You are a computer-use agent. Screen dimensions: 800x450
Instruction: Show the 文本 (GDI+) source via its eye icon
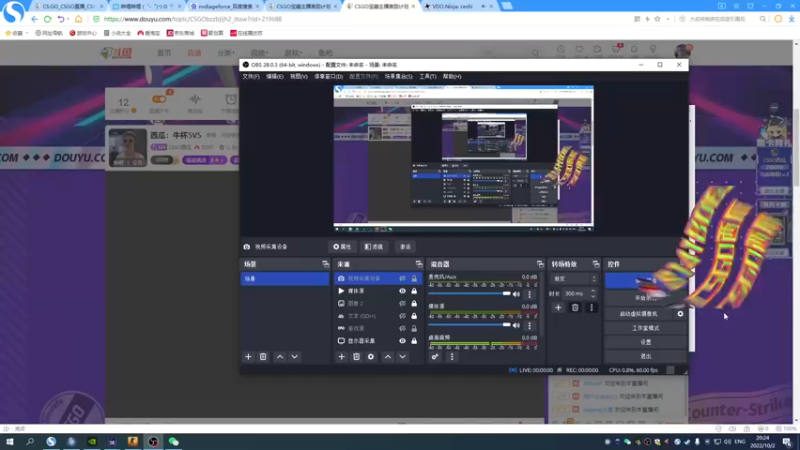tap(403, 316)
